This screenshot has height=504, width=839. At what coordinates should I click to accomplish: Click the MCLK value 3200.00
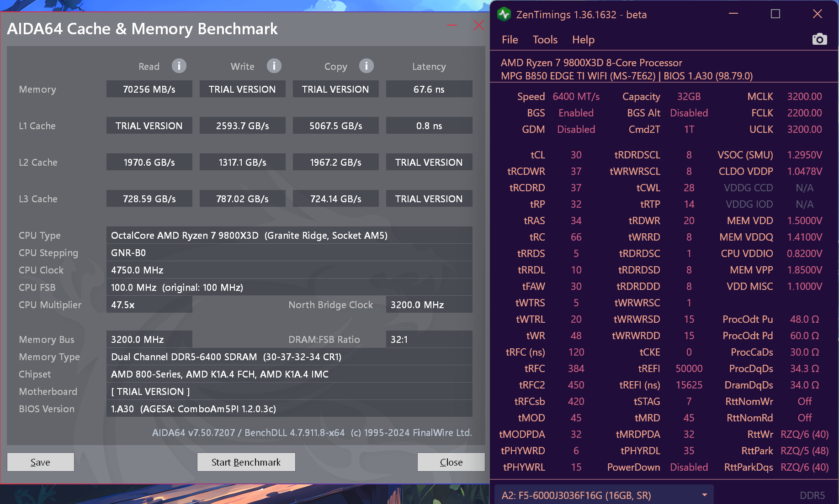(x=804, y=96)
